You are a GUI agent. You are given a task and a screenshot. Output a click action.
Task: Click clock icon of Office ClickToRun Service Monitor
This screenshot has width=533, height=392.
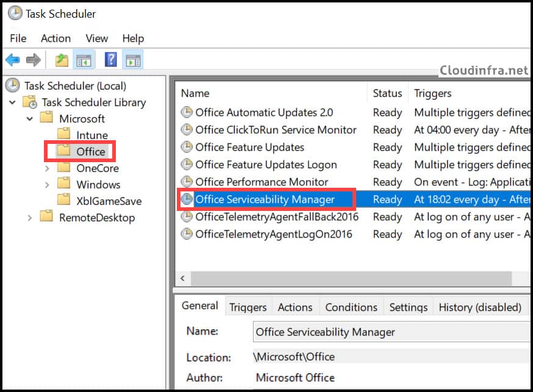pyautogui.click(x=187, y=129)
